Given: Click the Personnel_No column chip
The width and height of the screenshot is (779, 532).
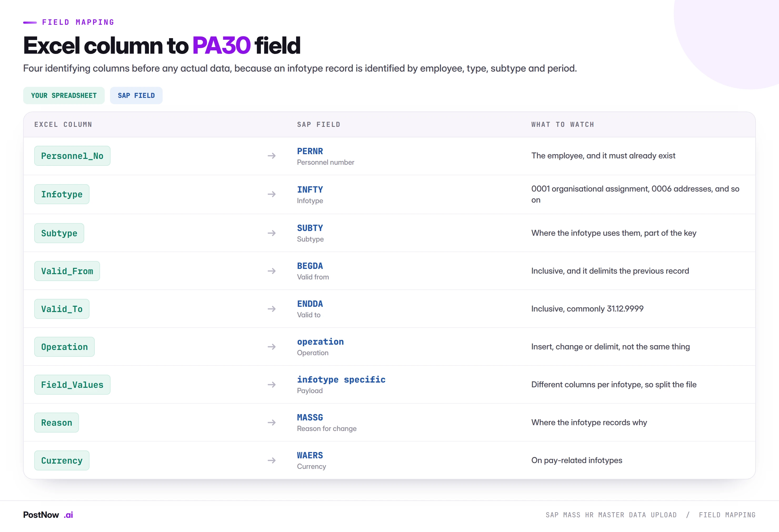Looking at the screenshot, I should click(x=72, y=156).
